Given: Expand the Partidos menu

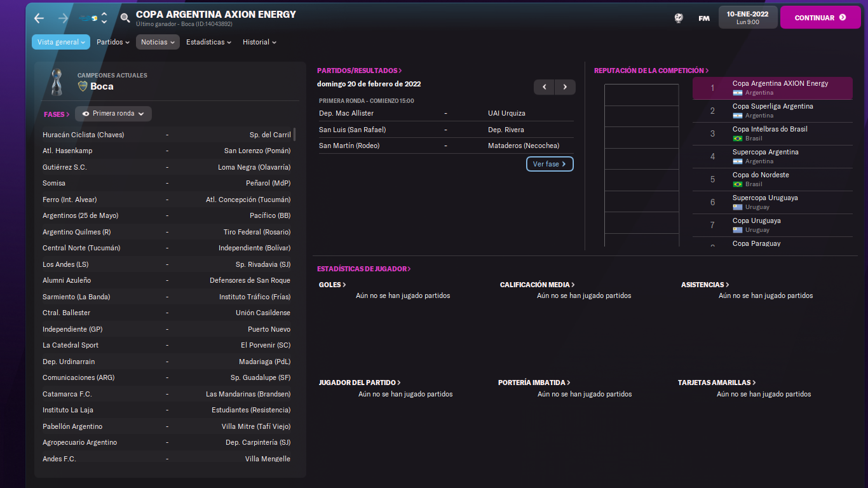Looking at the screenshot, I should [x=113, y=42].
